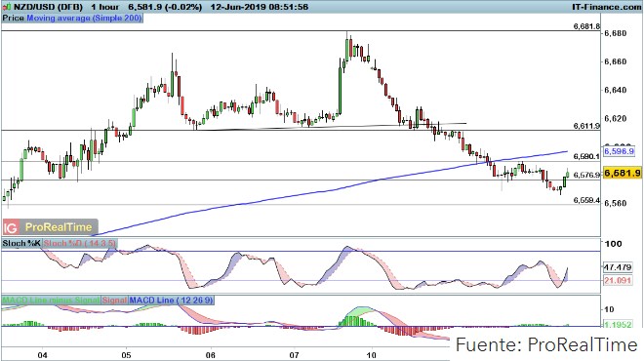Click the blue moving average value 6,596.9
644x361 pixels.
pyautogui.click(x=619, y=151)
